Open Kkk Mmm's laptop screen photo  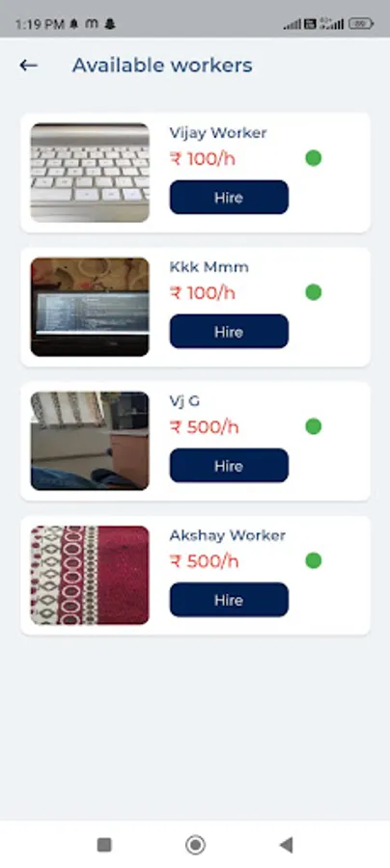[x=90, y=307]
